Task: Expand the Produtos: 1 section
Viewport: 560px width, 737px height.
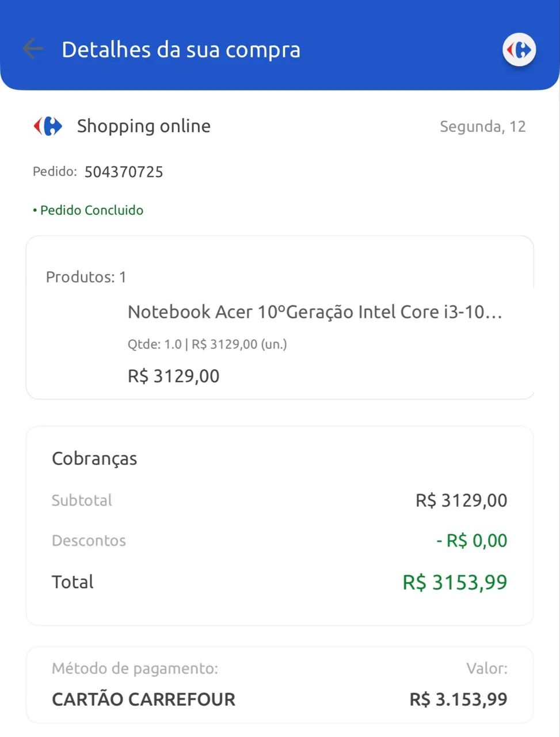Action: pyautogui.click(x=85, y=277)
